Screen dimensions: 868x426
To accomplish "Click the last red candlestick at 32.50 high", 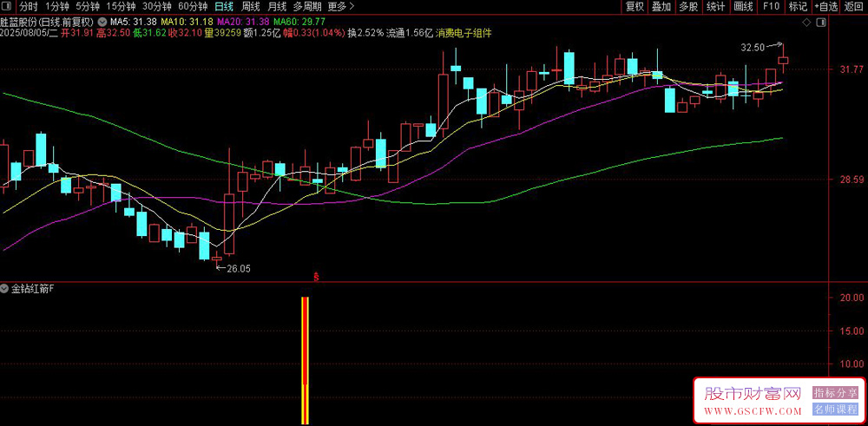I will coord(783,60).
